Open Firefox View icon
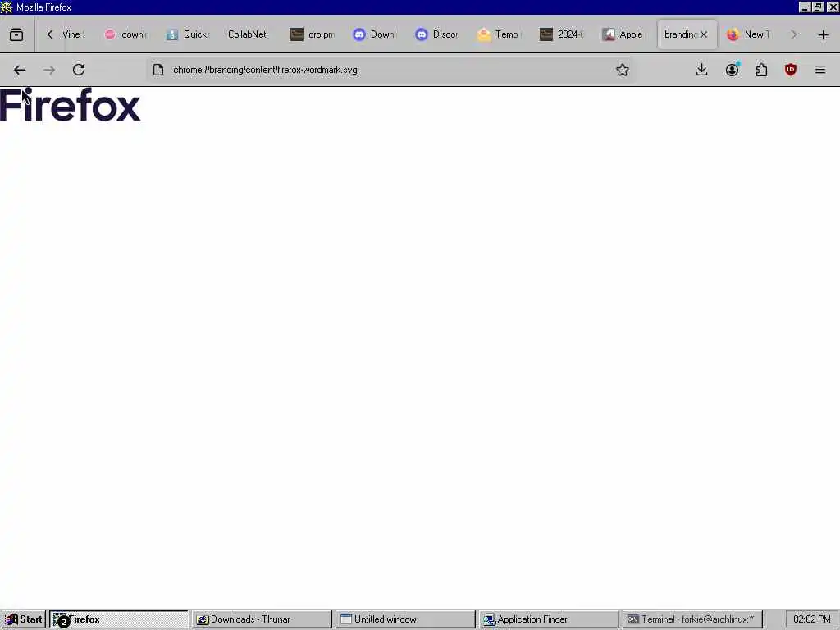Screen dimensions: 840x630 pos(16,34)
